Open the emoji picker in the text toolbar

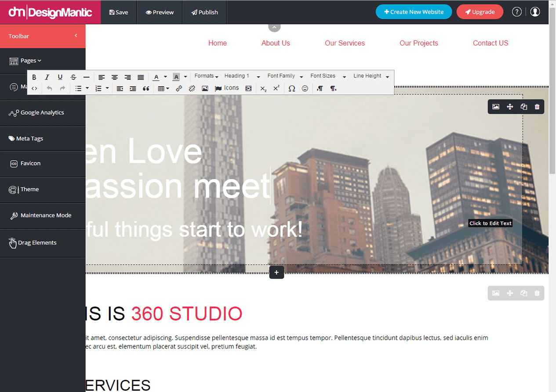pyautogui.click(x=305, y=88)
